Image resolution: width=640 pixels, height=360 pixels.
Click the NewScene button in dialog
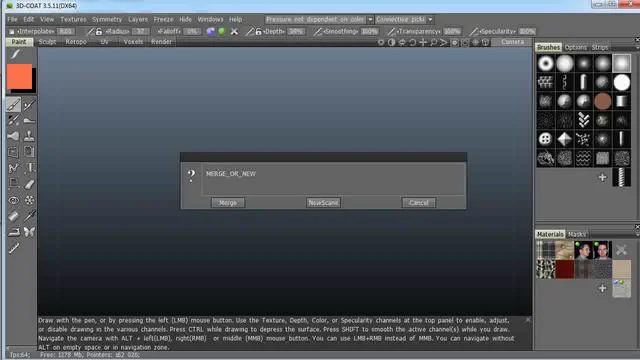coord(323,202)
